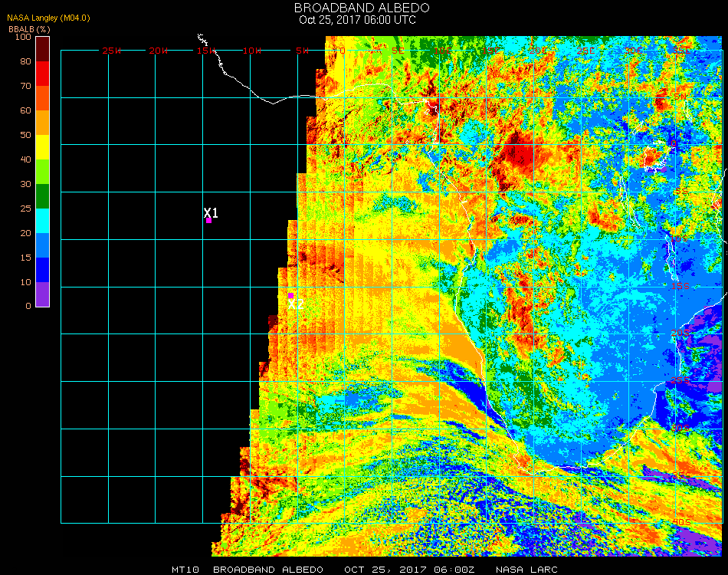This screenshot has width=728, height=575.
Task: Click the legend value '10'
Action: [x=25, y=282]
